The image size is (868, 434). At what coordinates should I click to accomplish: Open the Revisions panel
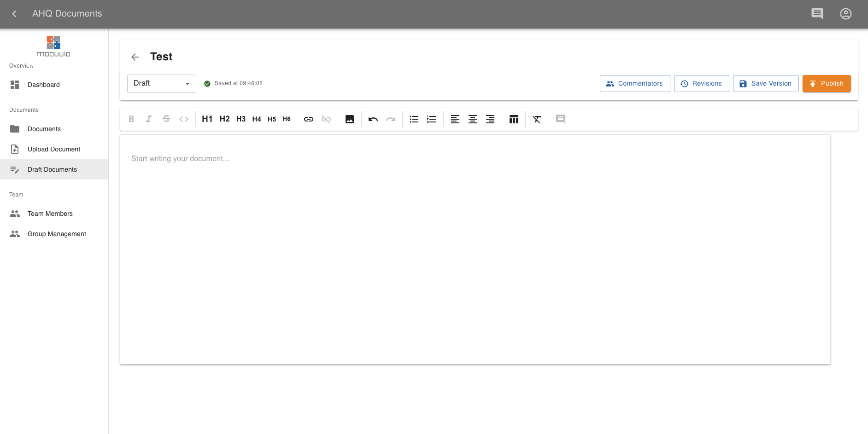point(701,83)
